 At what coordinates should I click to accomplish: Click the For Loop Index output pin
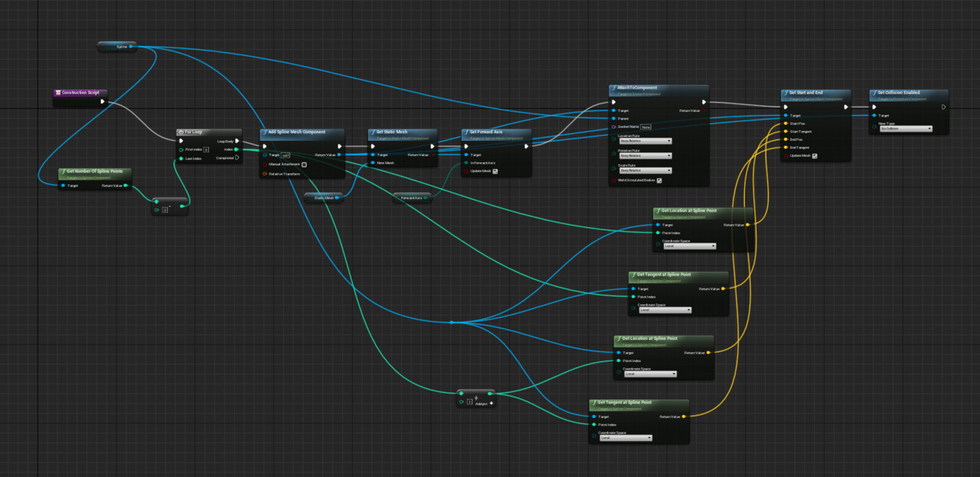tap(236, 149)
